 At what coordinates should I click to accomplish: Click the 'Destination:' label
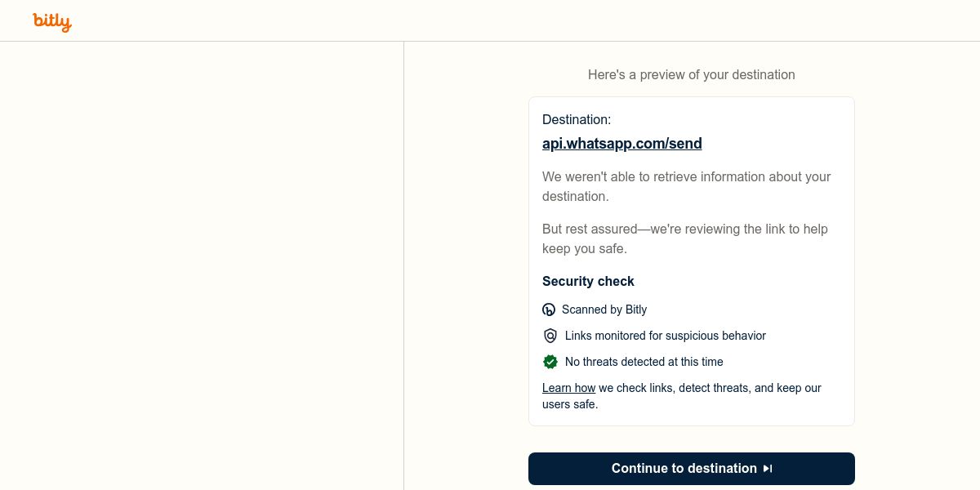[577, 120]
